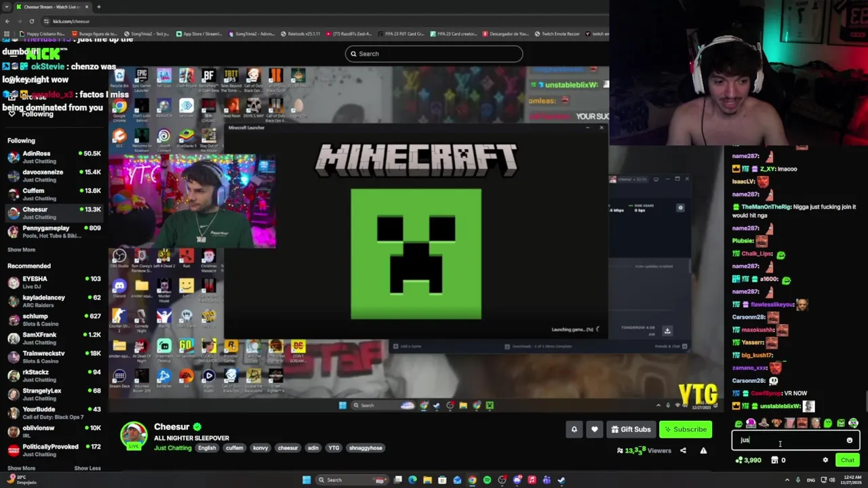Click the cuffem tag
This screenshot has height=488, width=868.
[234, 448]
